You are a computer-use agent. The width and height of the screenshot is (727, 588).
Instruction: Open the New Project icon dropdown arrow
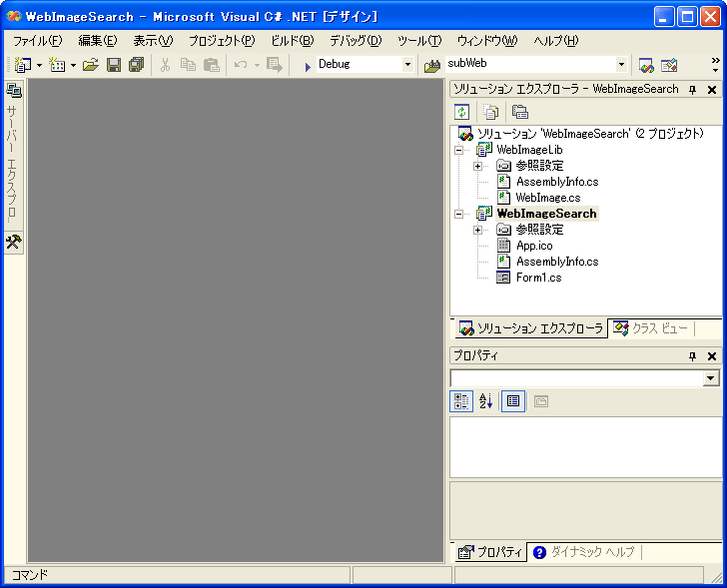click(x=39, y=65)
